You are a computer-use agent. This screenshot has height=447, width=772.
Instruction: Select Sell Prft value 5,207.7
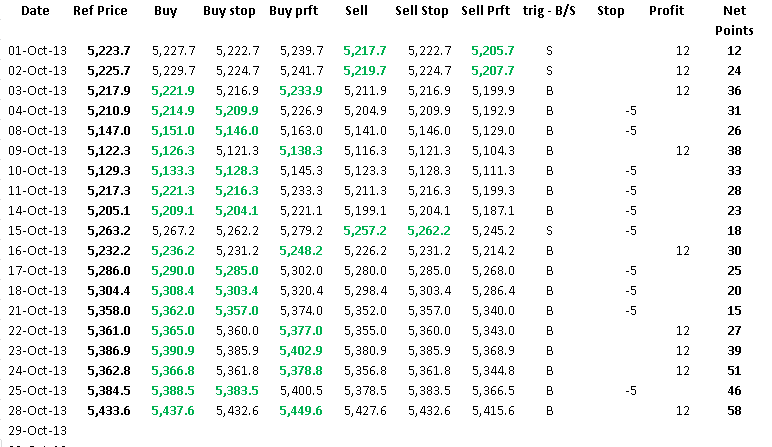[x=493, y=71]
